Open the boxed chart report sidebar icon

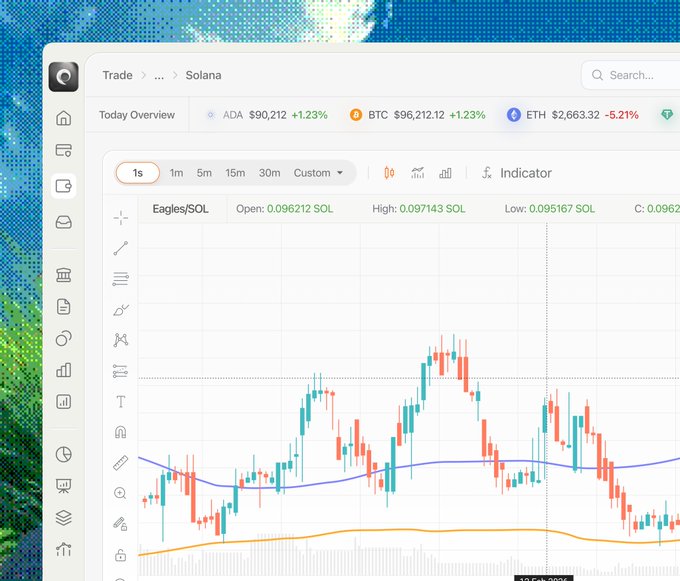(x=64, y=401)
